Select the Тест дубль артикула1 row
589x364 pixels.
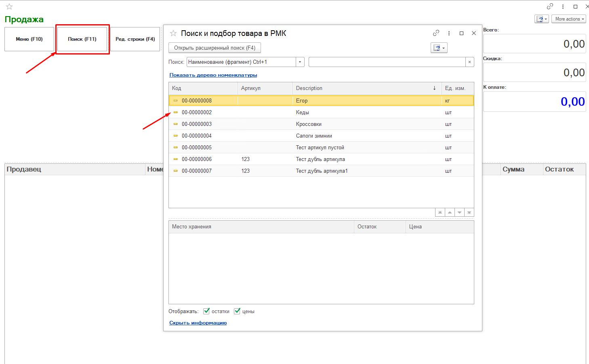(x=321, y=171)
